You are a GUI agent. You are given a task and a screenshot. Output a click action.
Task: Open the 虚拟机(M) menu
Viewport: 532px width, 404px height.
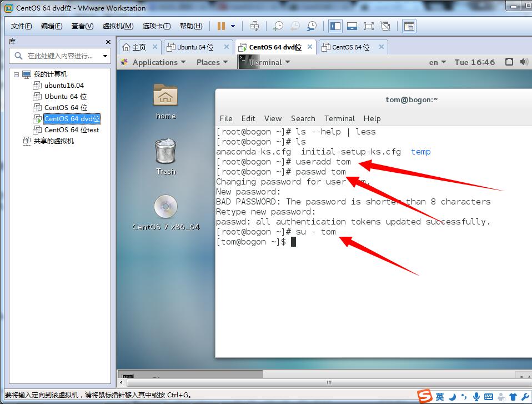tap(118, 26)
